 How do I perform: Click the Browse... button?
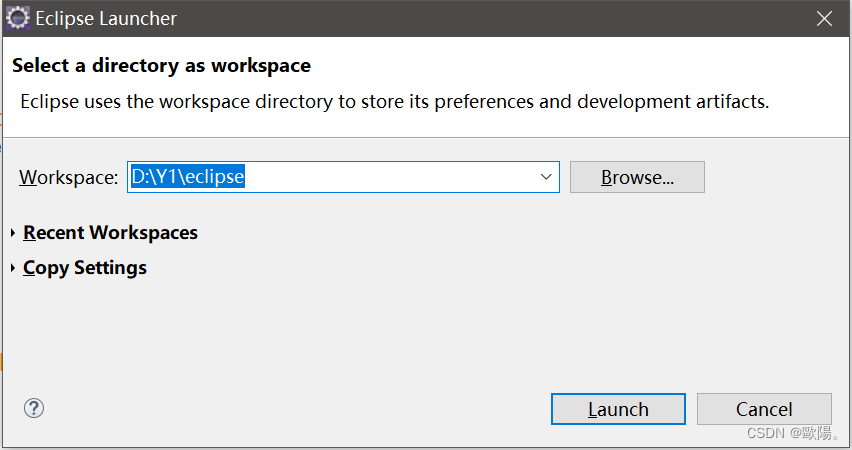click(637, 177)
